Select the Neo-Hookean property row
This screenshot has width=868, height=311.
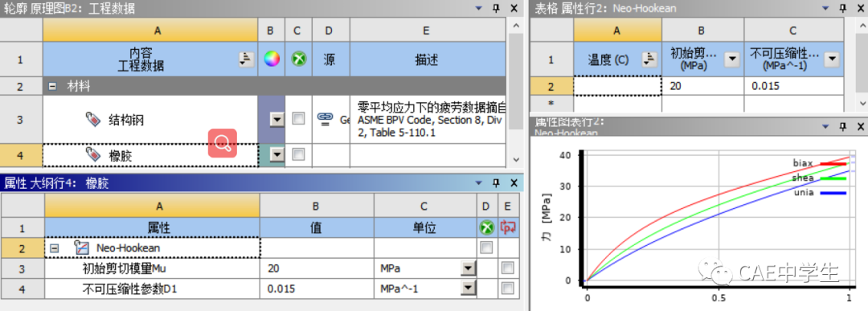(x=152, y=248)
